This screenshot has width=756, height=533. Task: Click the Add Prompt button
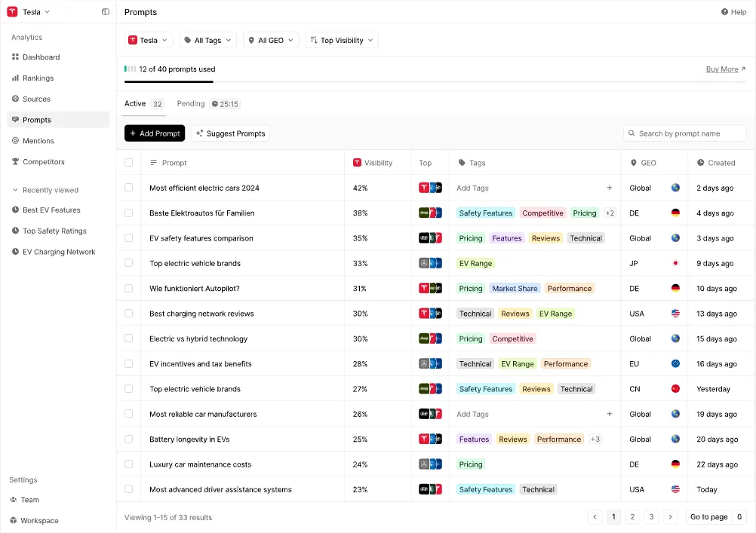pyautogui.click(x=154, y=133)
